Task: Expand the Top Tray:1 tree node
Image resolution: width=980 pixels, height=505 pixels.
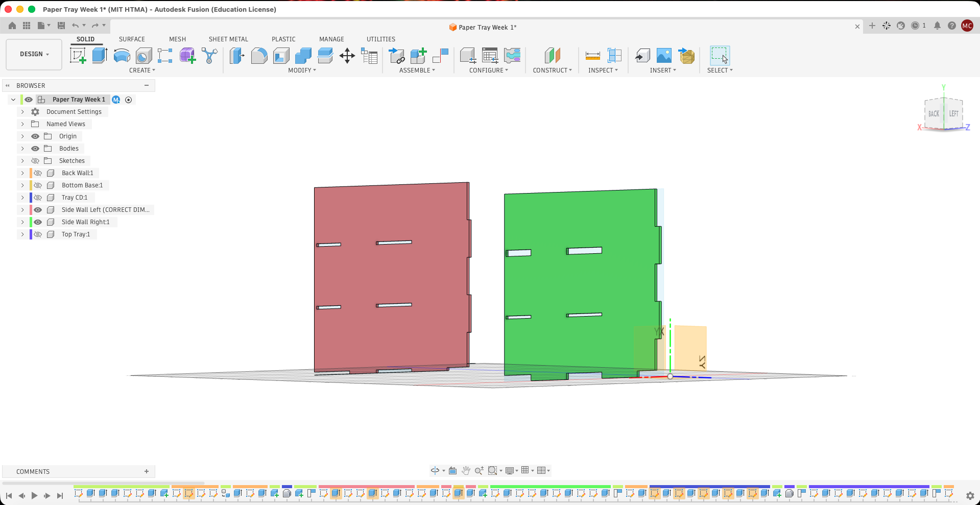Action: click(x=22, y=234)
